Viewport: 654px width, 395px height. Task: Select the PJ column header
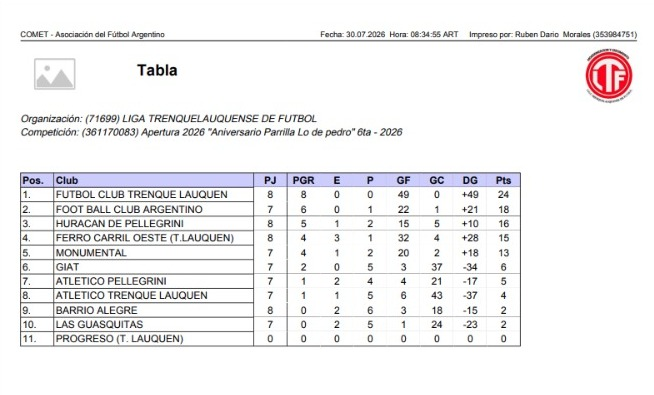(270, 181)
